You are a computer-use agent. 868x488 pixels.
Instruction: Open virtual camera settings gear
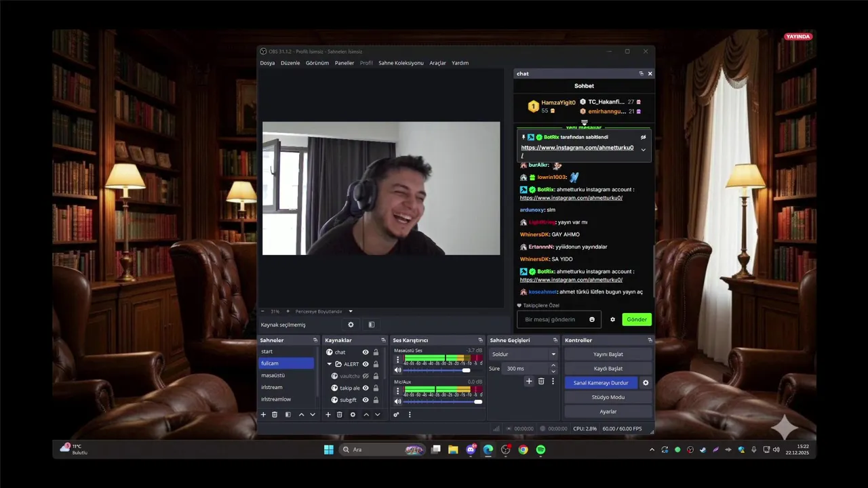646,382
